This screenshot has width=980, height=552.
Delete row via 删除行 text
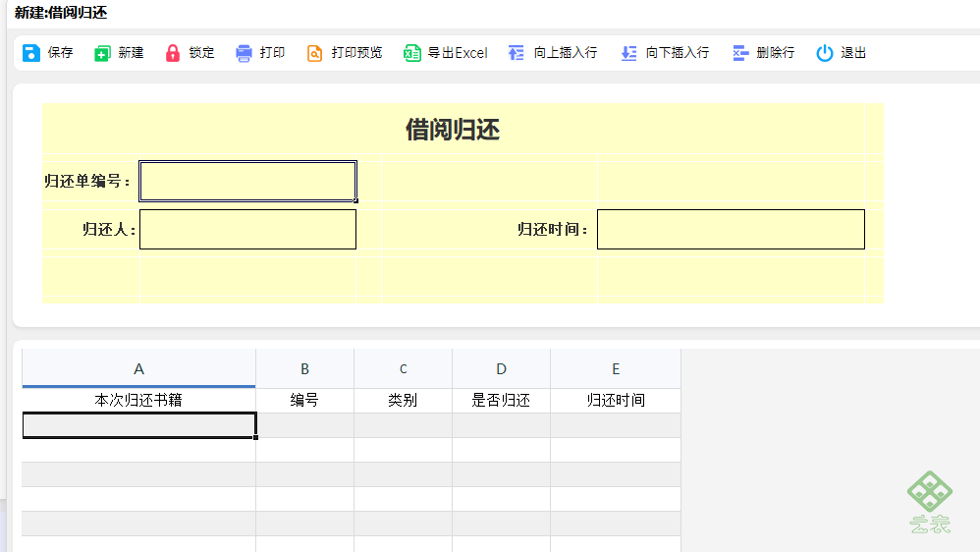775,52
